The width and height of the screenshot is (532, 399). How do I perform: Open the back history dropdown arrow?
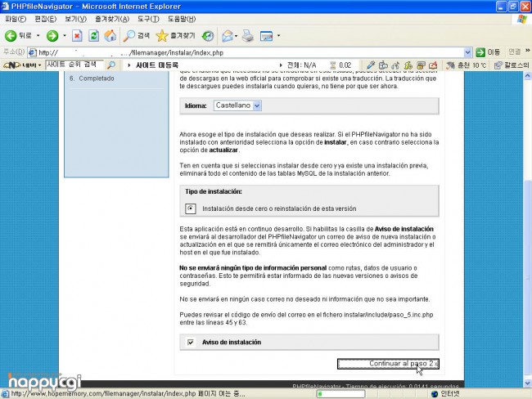coord(38,36)
